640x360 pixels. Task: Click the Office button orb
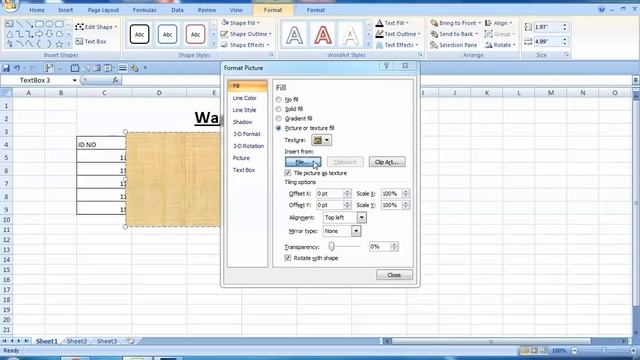(x=10, y=4)
